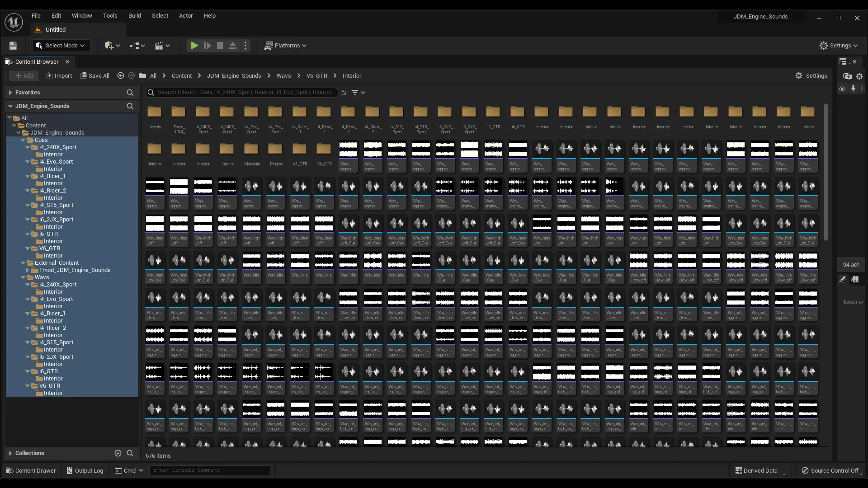The image size is (868, 488).
Task: Expand the Favorites section
Action: click(x=10, y=93)
